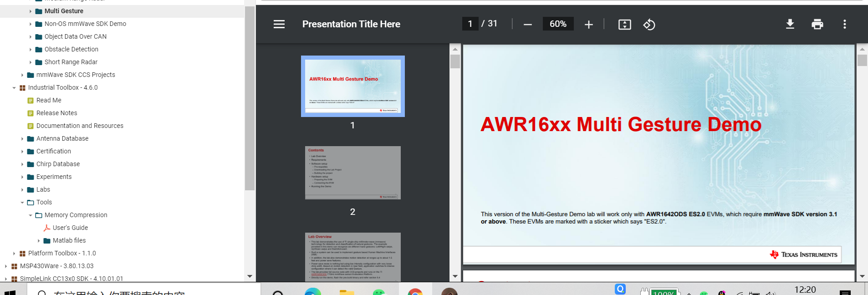
Task: Toggle the PDF sidebar hamburger menu
Action: 279,24
